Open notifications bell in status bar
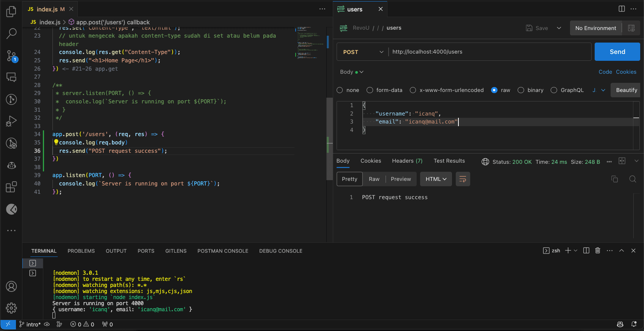Screen dimensions: 644x331 click(634, 324)
